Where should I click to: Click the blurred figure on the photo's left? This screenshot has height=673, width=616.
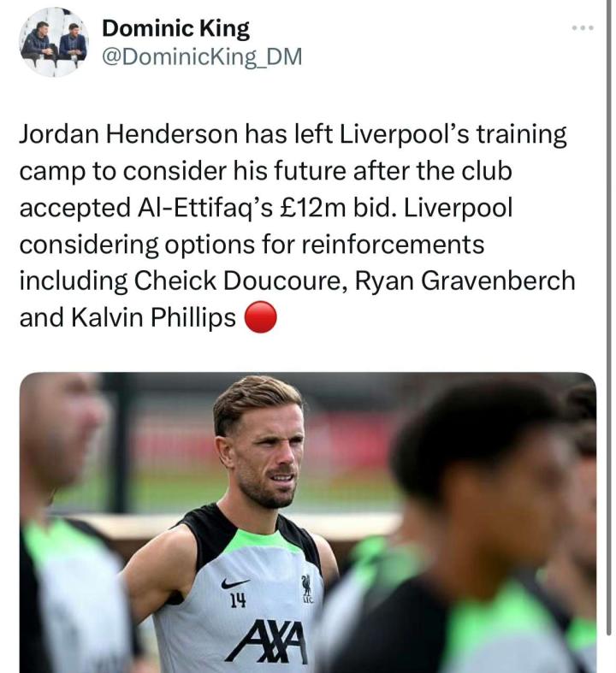click(68, 522)
